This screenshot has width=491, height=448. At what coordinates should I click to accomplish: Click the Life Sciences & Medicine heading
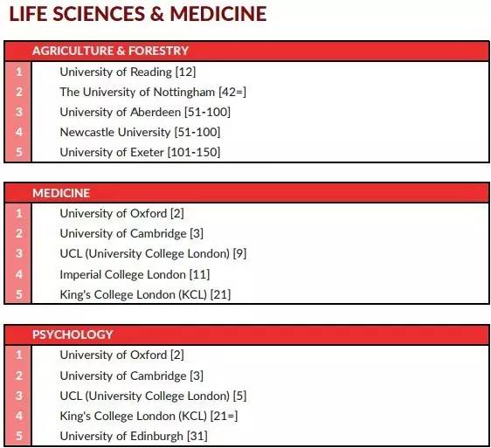[x=138, y=14]
